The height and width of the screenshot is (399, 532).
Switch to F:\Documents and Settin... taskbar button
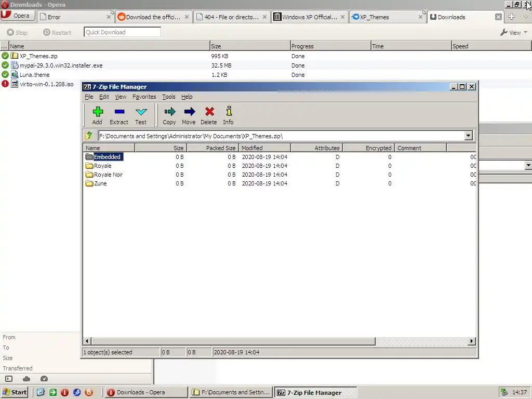(x=231, y=392)
